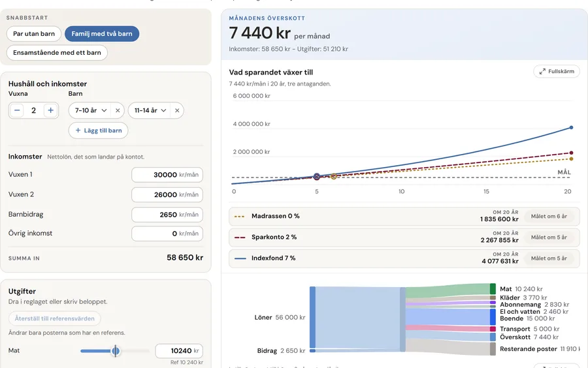This screenshot has width=588, height=368.
Task: Edit the Barnbidrag amount field
Action: [x=167, y=215]
